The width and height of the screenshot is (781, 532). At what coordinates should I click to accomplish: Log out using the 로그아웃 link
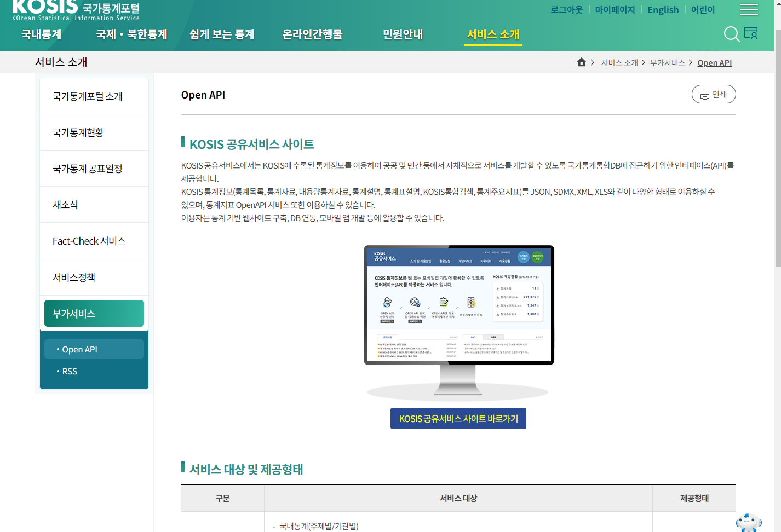(x=566, y=9)
